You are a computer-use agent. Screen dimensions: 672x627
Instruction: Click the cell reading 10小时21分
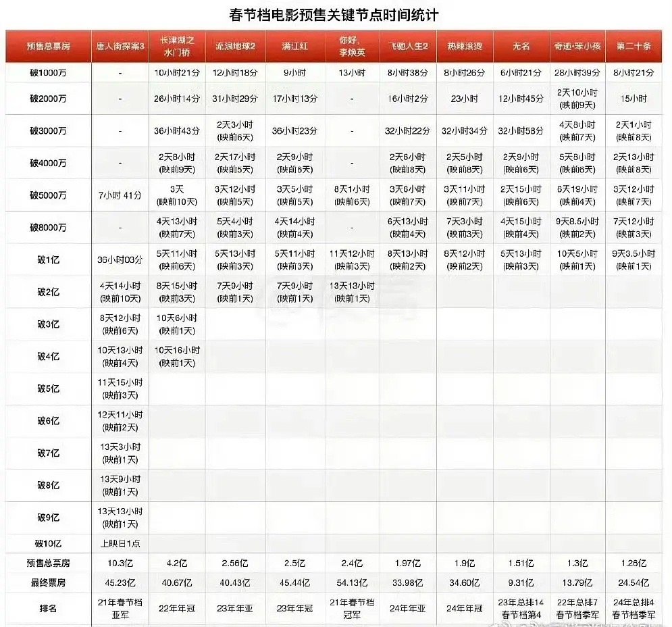coord(177,73)
